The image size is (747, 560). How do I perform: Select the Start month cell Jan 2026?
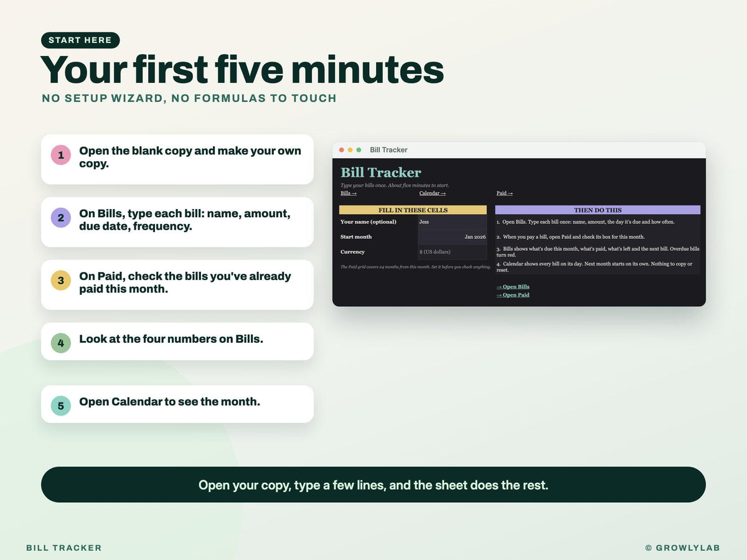453,237
